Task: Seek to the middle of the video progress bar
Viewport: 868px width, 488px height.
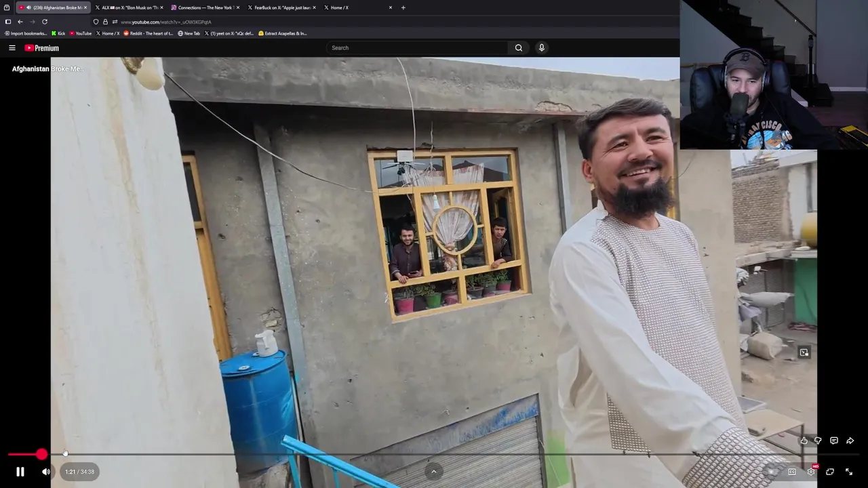Action: pos(434,454)
